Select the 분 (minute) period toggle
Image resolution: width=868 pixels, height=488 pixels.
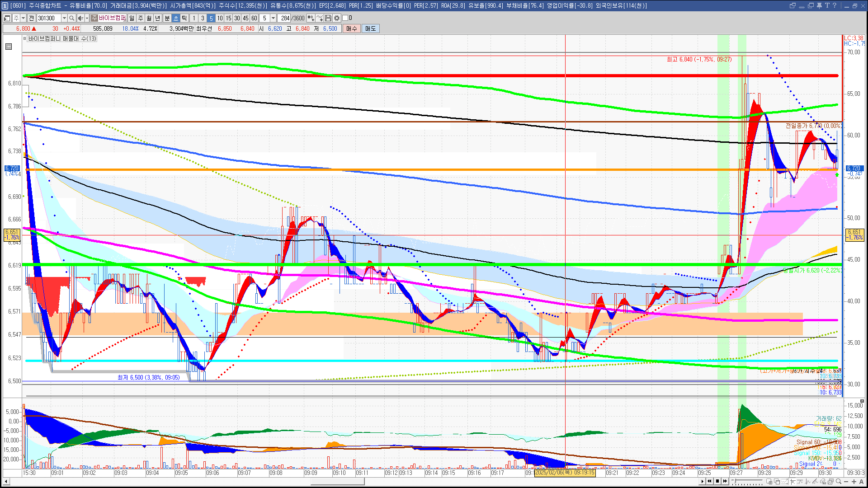pos(167,18)
